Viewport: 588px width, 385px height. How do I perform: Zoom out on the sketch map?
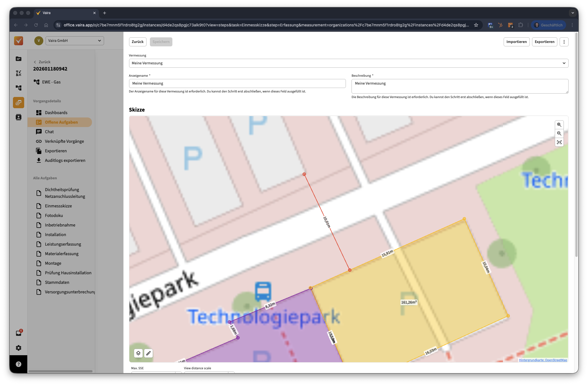(559, 133)
